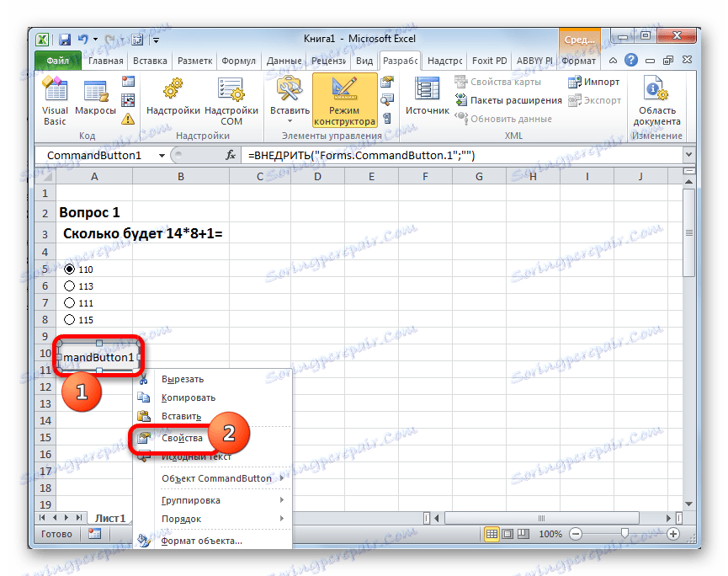Select the radio button 110
This screenshot has height=576, width=728.
click(x=69, y=269)
